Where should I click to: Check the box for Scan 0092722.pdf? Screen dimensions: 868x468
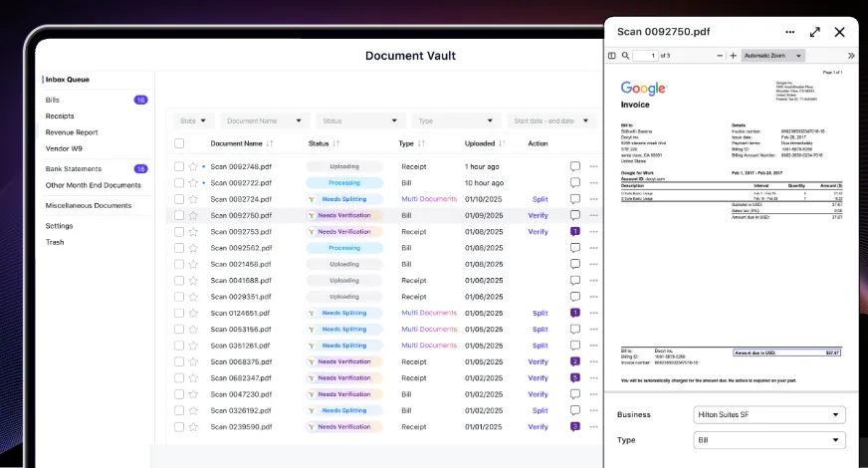(x=179, y=183)
